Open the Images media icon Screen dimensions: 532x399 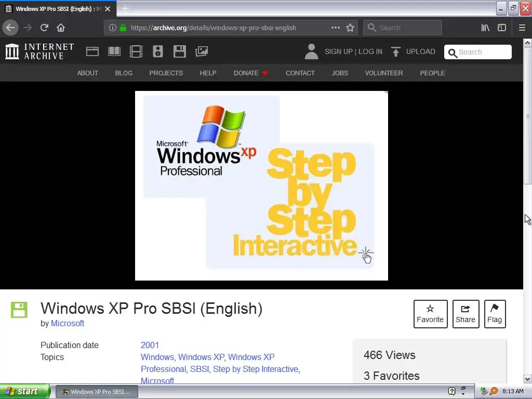[x=202, y=51]
